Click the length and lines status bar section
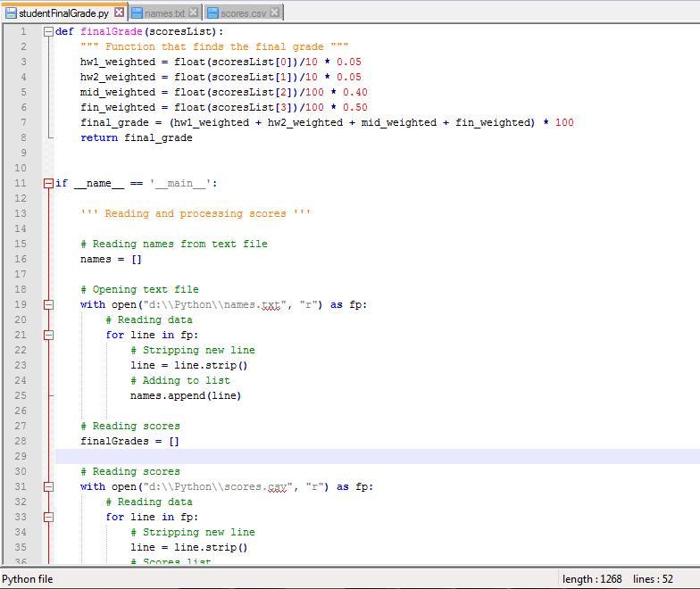 pyautogui.click(x=618, y=578)
